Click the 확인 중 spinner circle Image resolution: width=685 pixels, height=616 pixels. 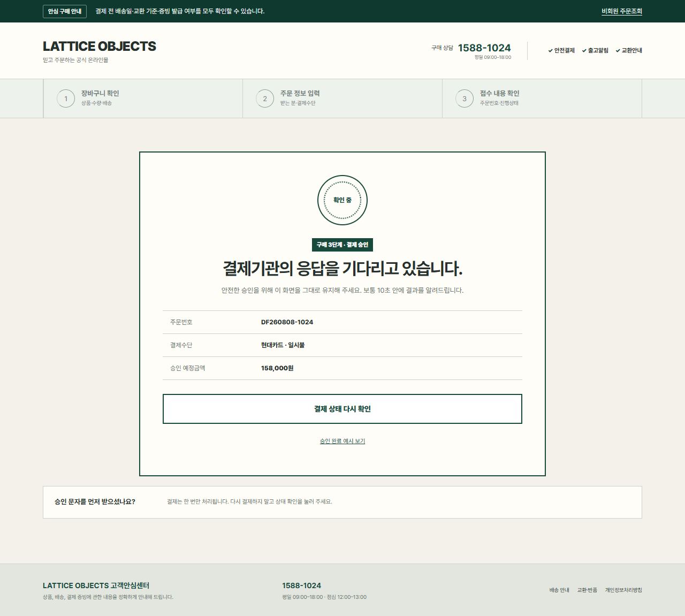pyautogui.click(x=342, y=200)
